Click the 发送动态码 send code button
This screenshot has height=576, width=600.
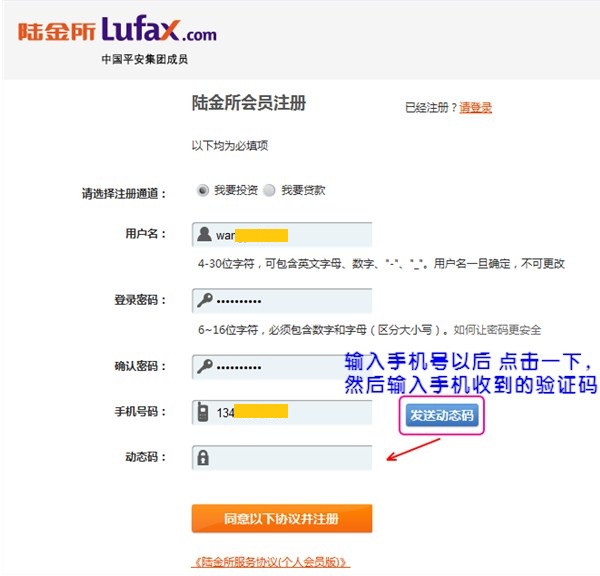coord(442,415)
